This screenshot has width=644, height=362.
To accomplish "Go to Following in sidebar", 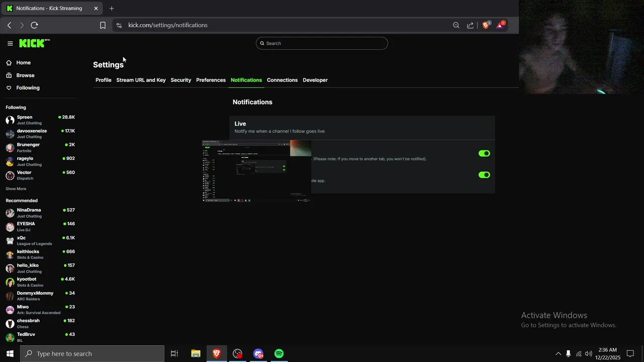I will coord(28,88).
